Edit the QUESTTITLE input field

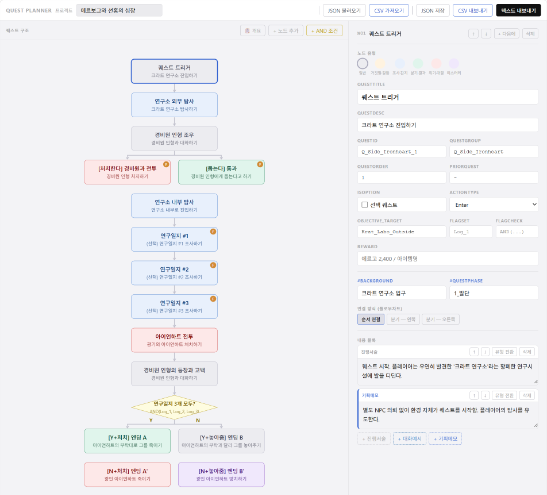(x=448, y=97)
